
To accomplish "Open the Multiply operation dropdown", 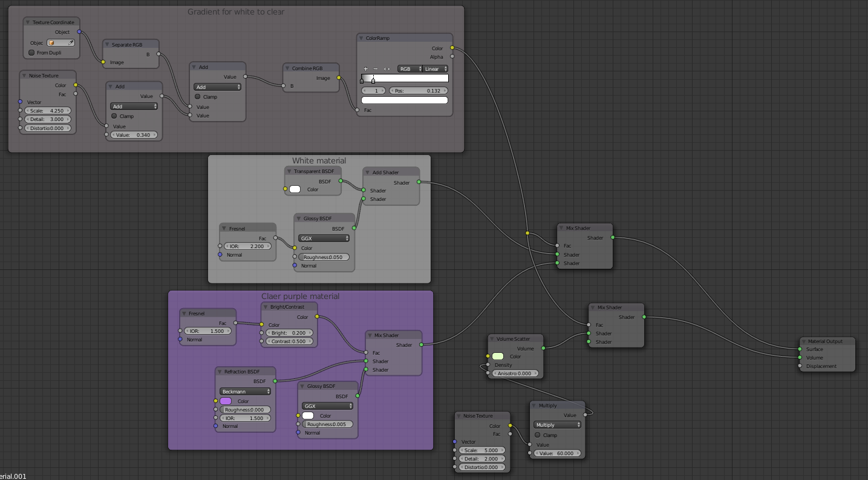I will tap(558, 425).
